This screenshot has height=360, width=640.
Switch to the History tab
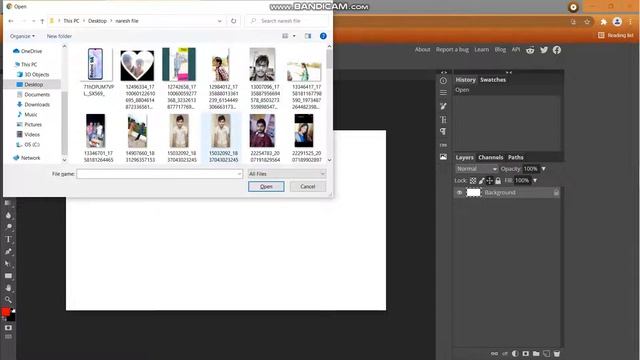465,80
